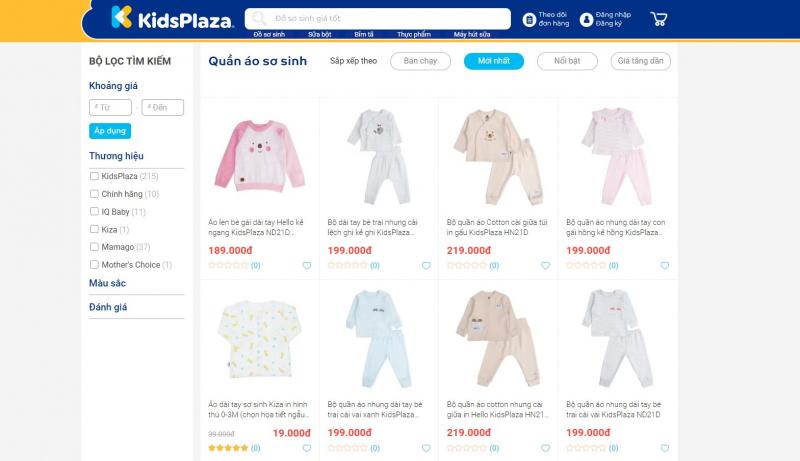Click star rating of Kiza shirt

click(x=227, y=448)
